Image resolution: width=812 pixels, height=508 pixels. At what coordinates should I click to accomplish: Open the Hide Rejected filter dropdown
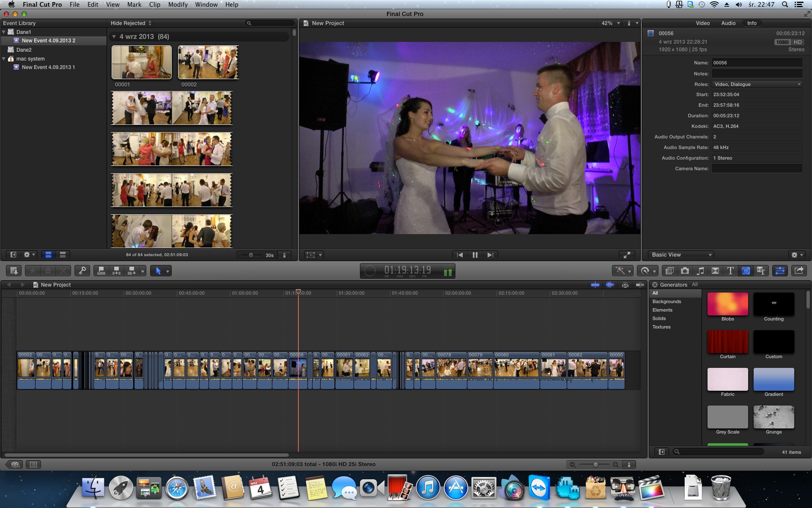131,23
